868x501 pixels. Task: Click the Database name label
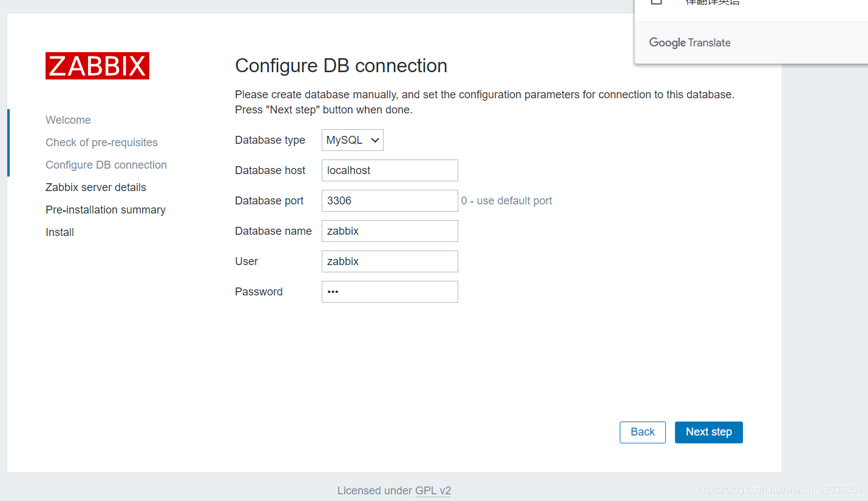click(x=273, y=231)
